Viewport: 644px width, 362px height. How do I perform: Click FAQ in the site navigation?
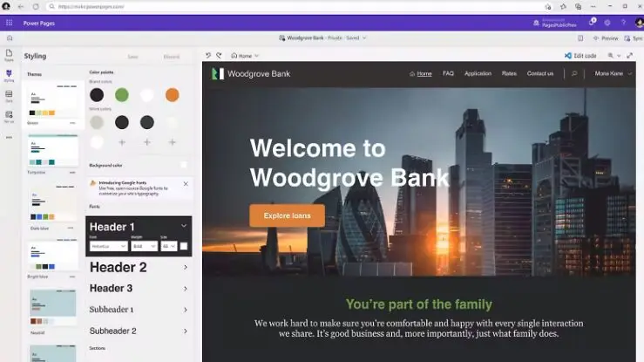pyautogui.click(x=448, y=73)
